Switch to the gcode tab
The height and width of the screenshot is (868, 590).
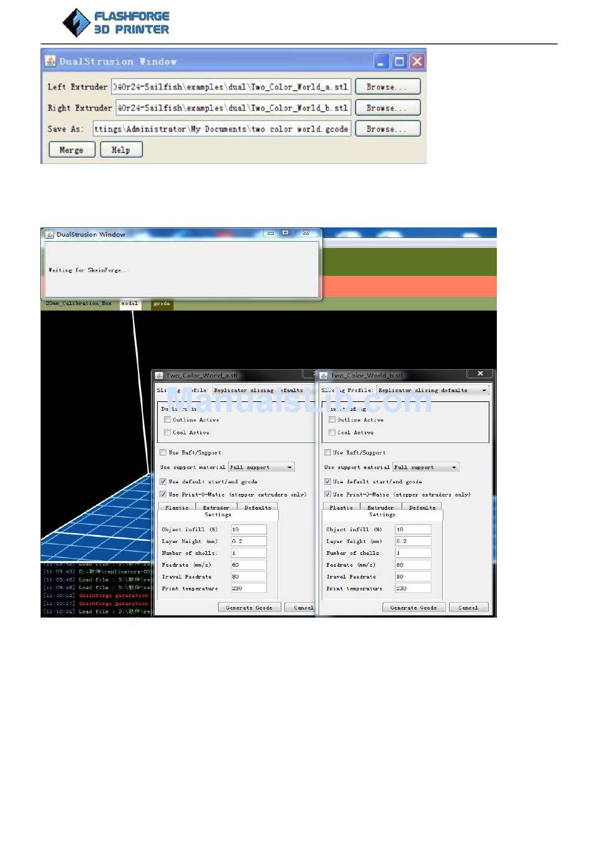point(162,304)
